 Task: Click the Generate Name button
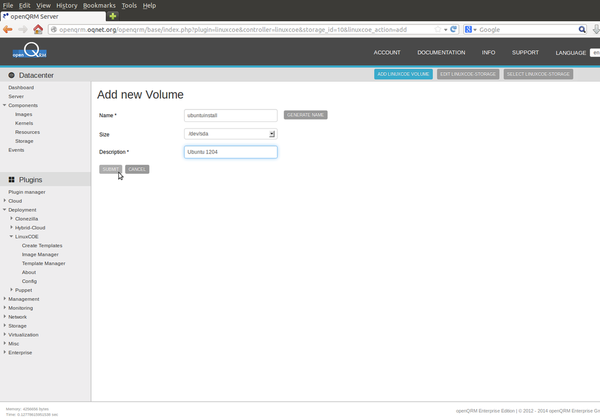point(305,115)
